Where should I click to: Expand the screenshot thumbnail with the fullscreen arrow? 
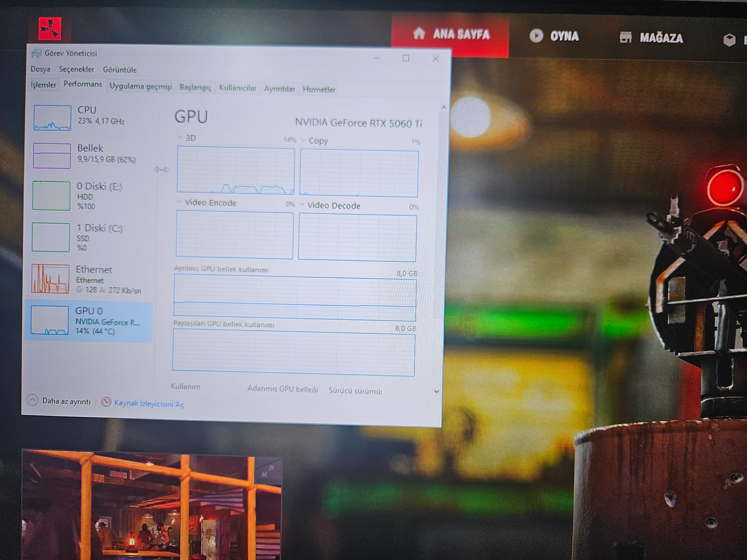(268, 471)
